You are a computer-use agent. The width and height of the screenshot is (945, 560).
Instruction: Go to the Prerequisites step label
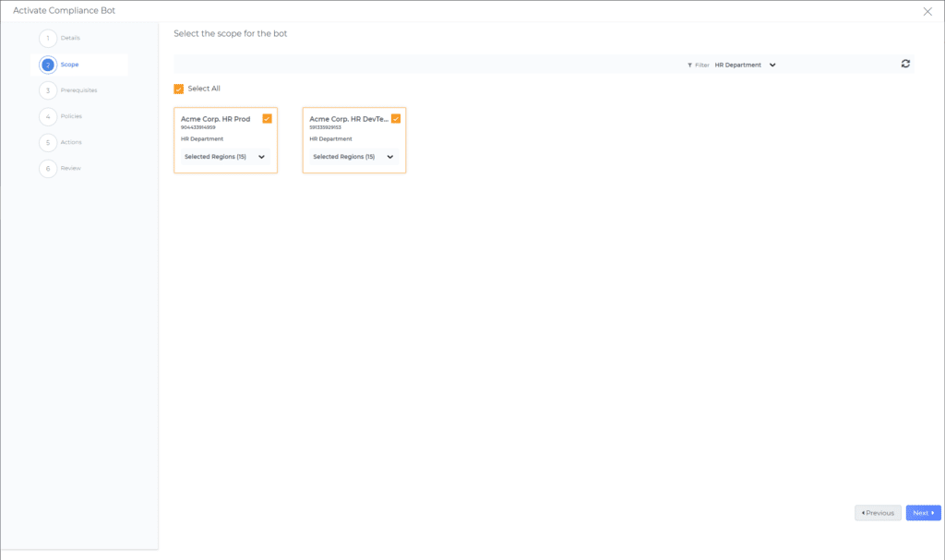click(x=78, y=90)
